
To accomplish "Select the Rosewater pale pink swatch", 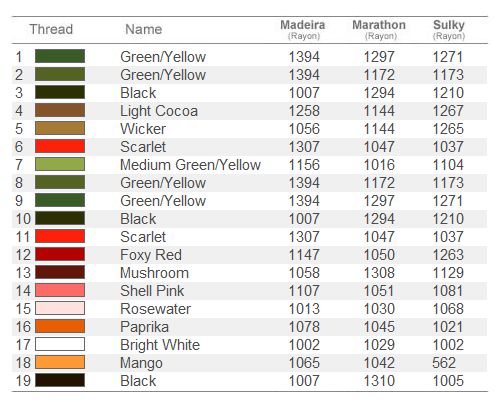I will click(60, 308).
